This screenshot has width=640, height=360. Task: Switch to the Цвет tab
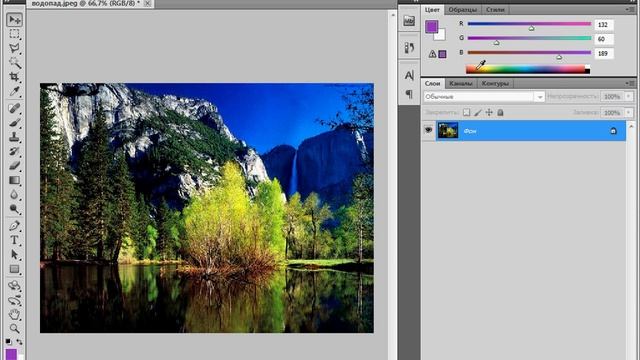(432, 9)
